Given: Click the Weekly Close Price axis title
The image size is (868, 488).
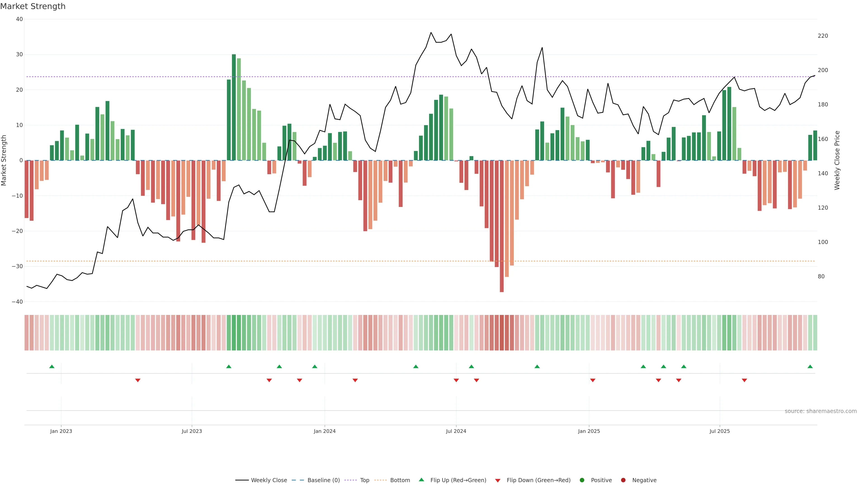Looking at the screenshot, I should [x=837, y=160].
